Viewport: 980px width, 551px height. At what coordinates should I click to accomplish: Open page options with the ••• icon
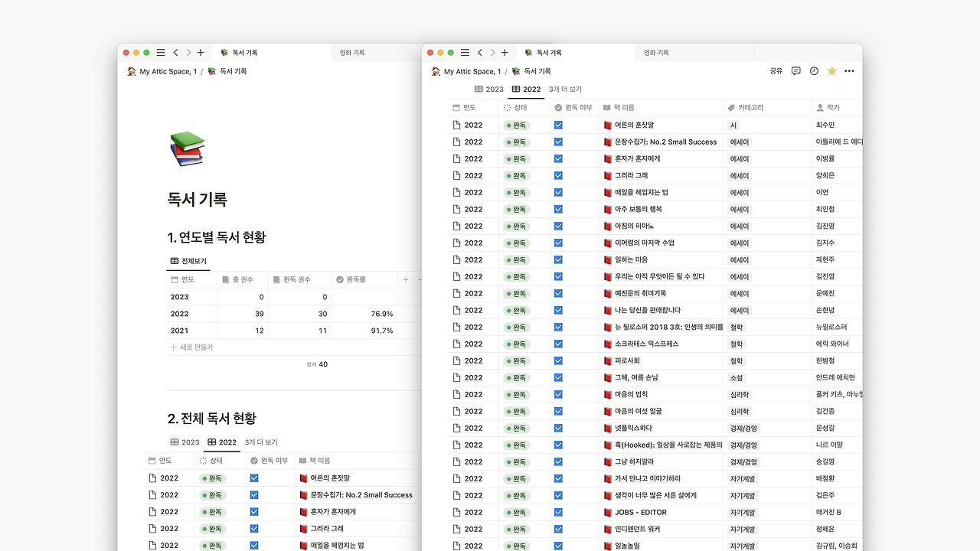point(849,70)
